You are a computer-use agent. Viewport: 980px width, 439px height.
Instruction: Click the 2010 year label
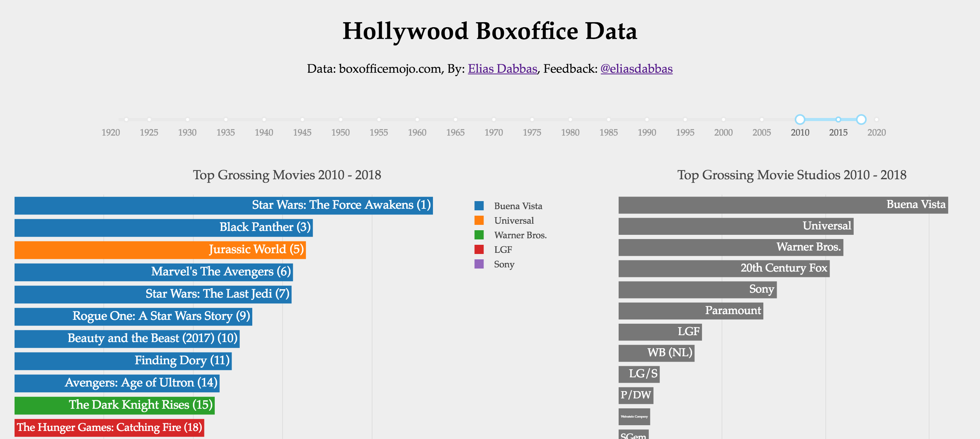tap(800, 133)
